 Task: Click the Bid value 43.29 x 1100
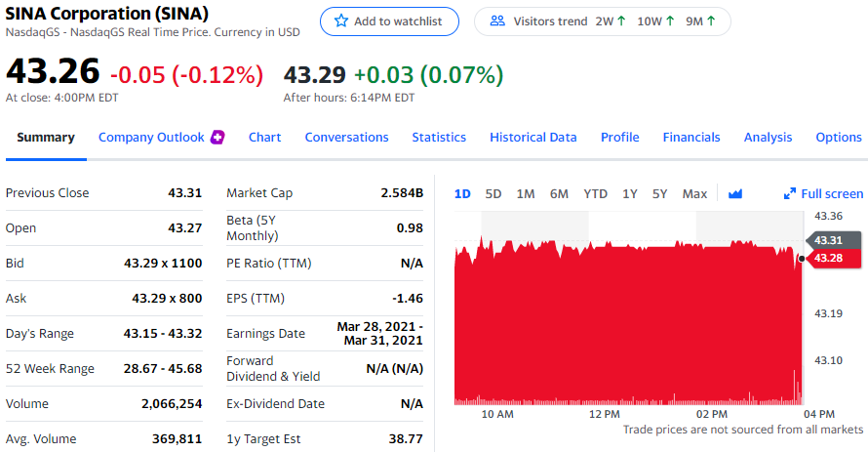pos(163,264)
